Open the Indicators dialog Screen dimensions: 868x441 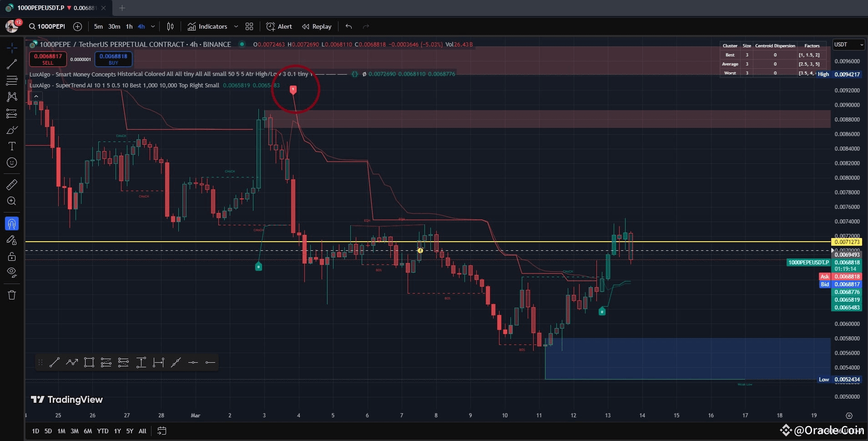click(x=207, y=26)
